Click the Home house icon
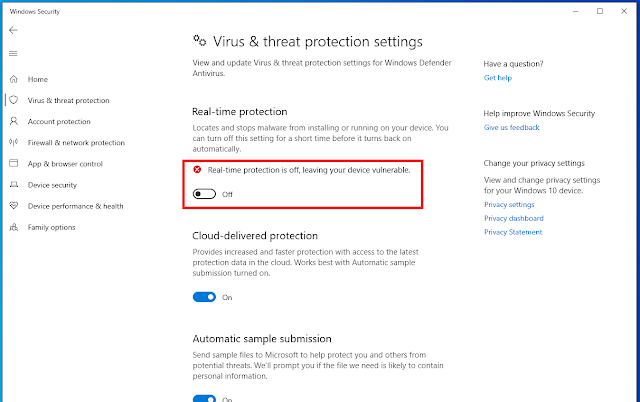This screenshot has height=402, width=640. pos(14,79)
